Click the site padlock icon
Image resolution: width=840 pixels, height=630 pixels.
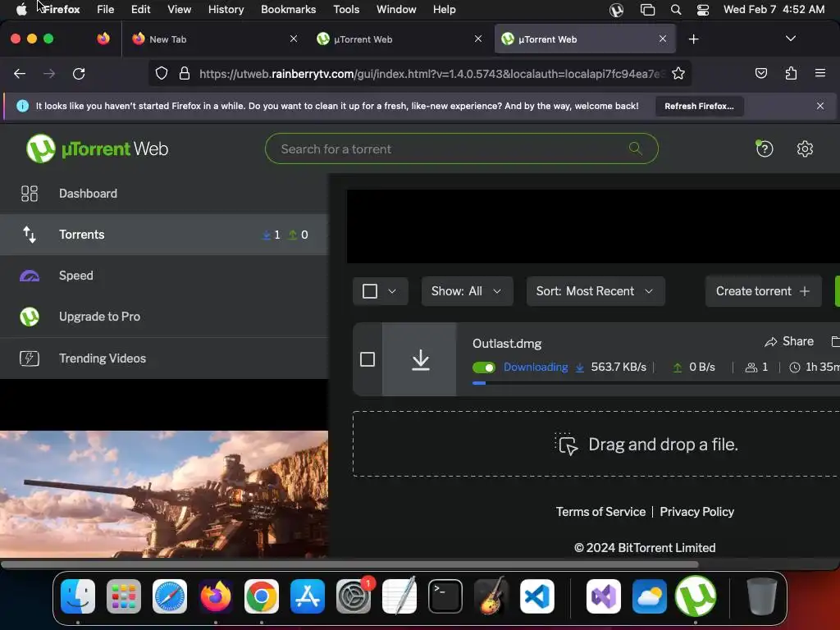185,73
